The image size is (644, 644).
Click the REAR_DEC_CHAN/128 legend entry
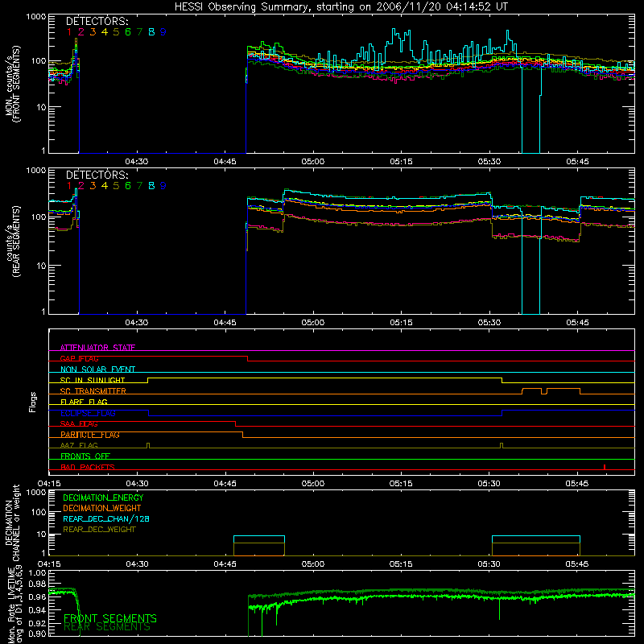pyautogui.click(x=106, y=518)
